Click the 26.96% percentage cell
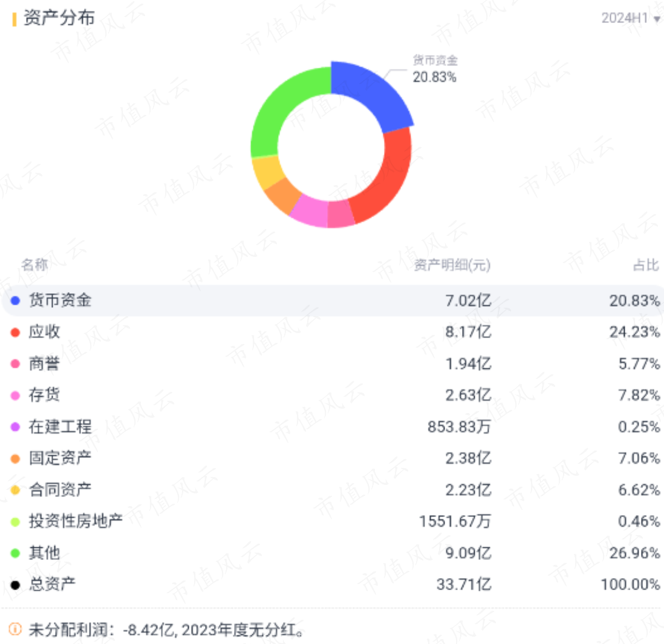This screenshot has width=664, height=644. tap(634, 553)
